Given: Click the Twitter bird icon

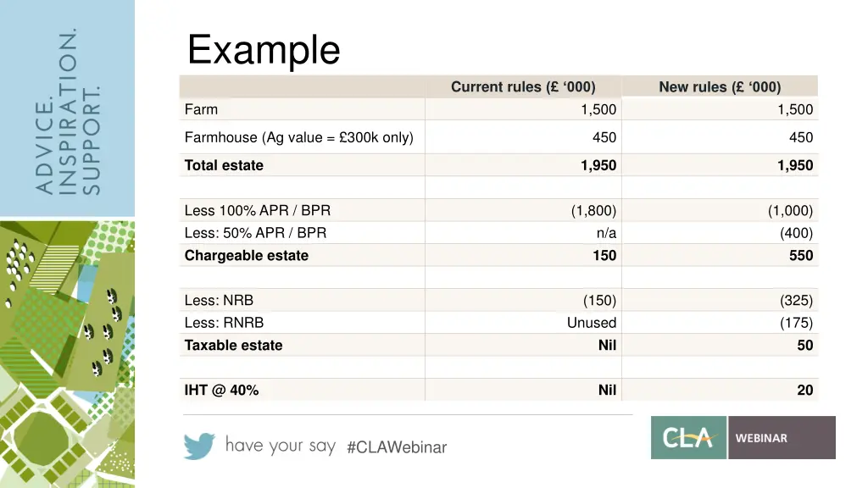Looking at the screenshot, I should [198, 446].
